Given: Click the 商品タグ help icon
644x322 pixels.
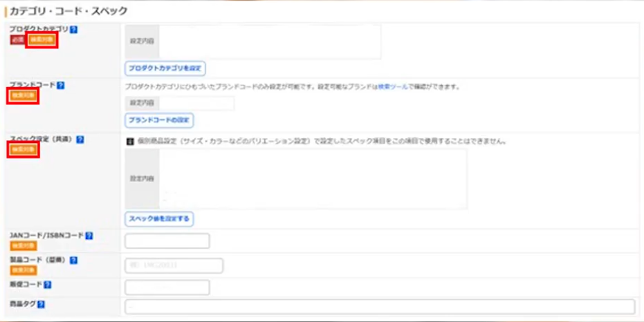Looking at the screenshot, I should [42, 303].
